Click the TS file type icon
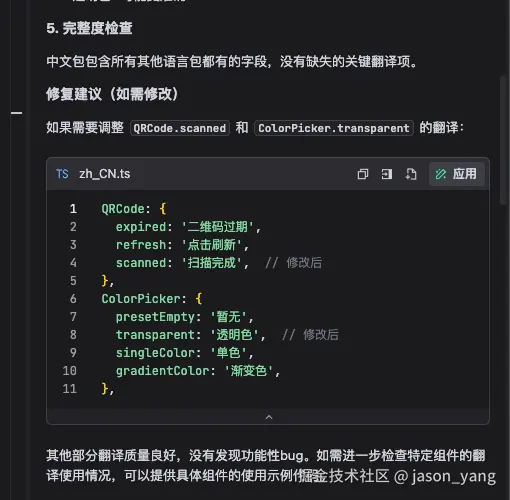Screen dimensions: 510x500 click(62, 174)
